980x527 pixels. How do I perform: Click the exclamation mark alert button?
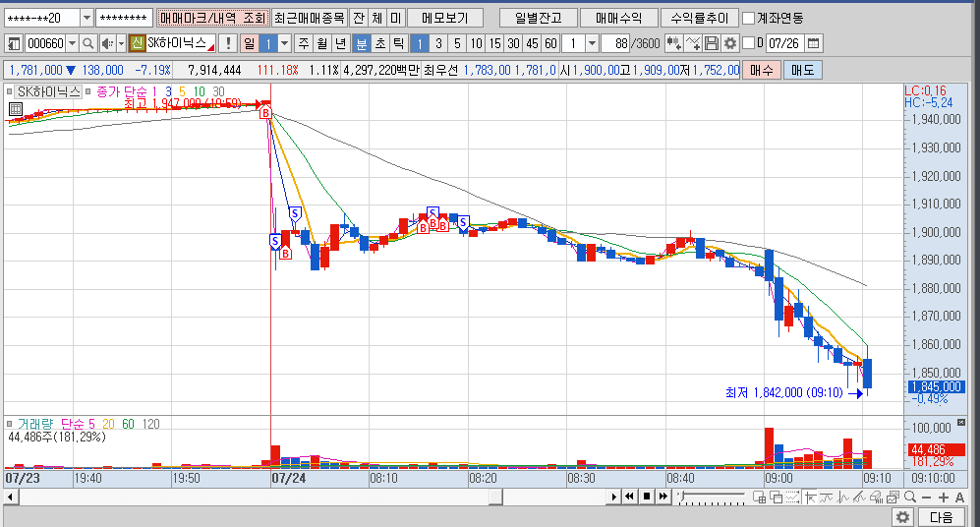[x=228, y=43]
